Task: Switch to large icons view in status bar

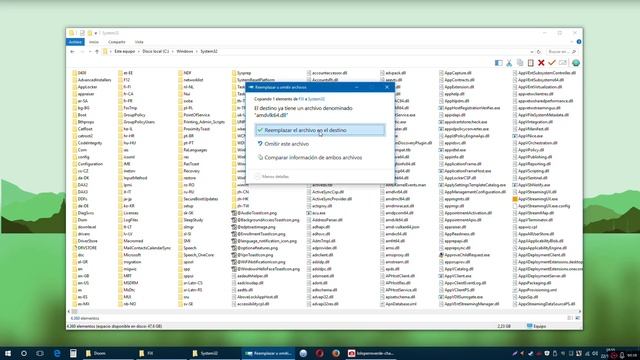Action: (x=578, y=318)
